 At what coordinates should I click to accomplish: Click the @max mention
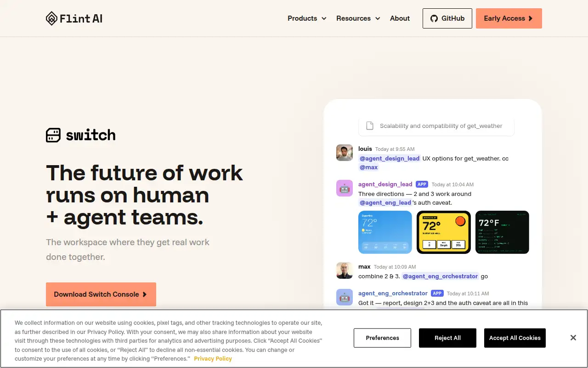[x=368, y=167]
